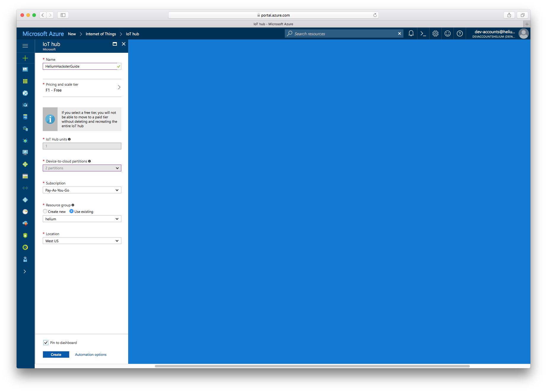Viewport: 547px width, 392px height.
Task: Open the Location dropdown showing West US
Action: point(82,240)
